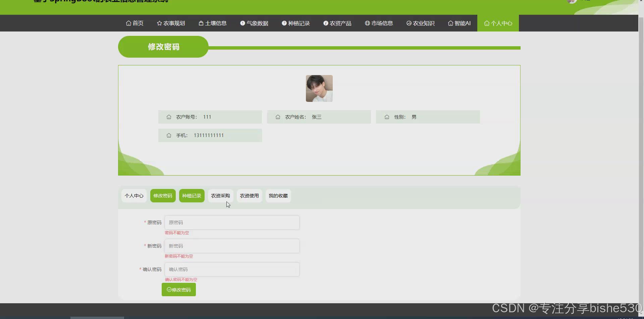Select 个人中心 in the top navigation bar

(498, 23)
